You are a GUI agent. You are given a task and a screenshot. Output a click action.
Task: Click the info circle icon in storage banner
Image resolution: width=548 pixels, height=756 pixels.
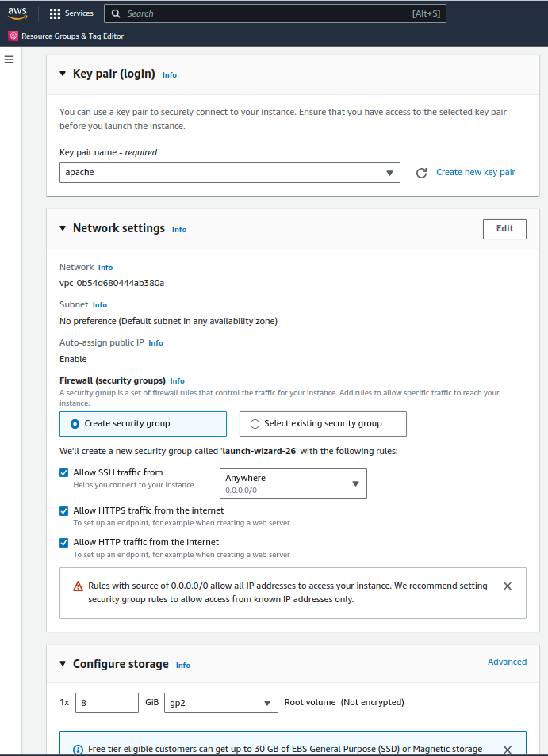[x=78, y=750]
